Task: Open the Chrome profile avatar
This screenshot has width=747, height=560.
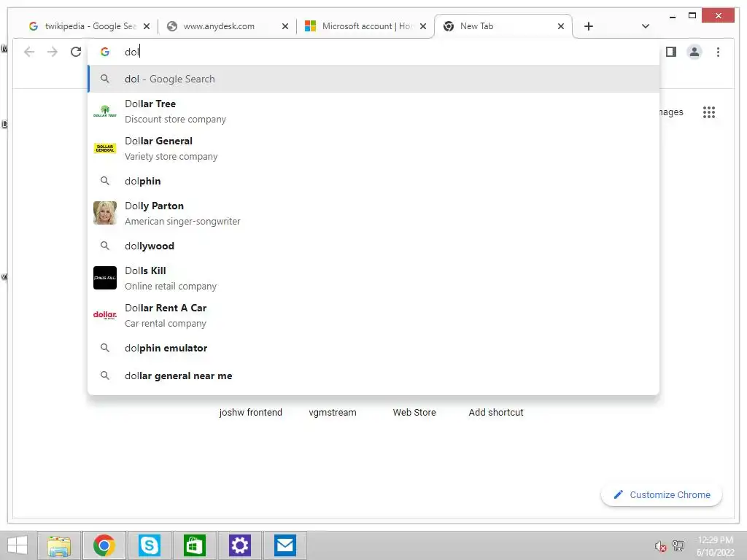Action: [694, 52]
